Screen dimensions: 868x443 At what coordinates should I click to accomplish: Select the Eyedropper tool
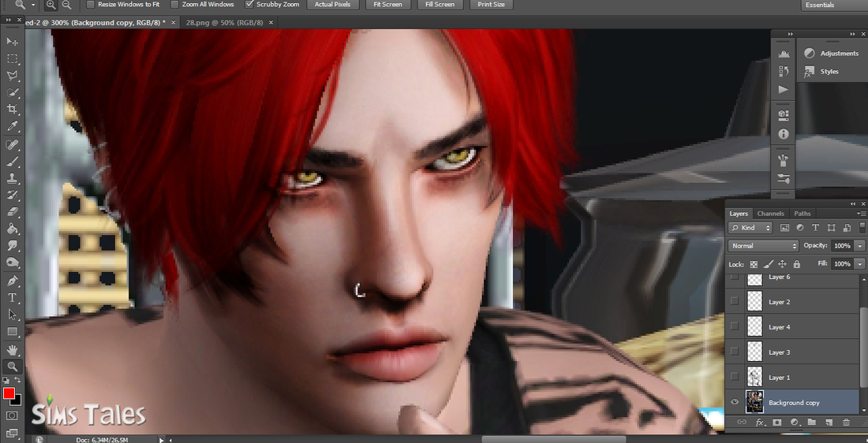[x=12, y=127]
